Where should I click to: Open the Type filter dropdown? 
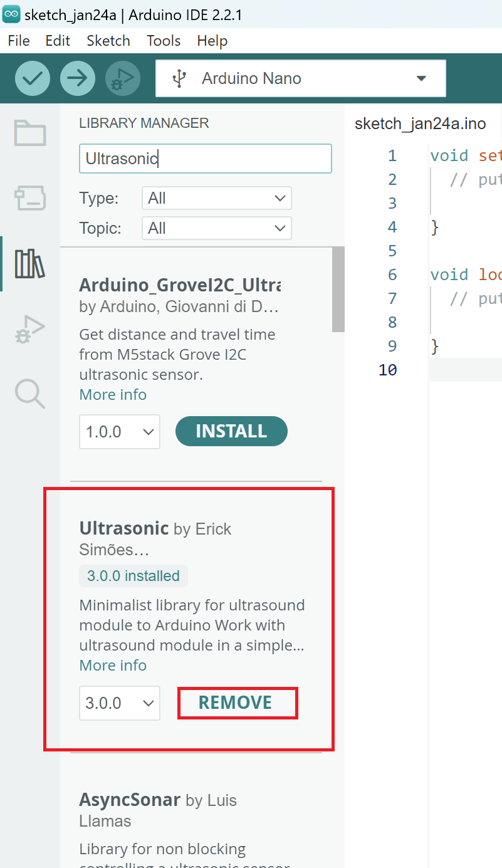point(217,199)
